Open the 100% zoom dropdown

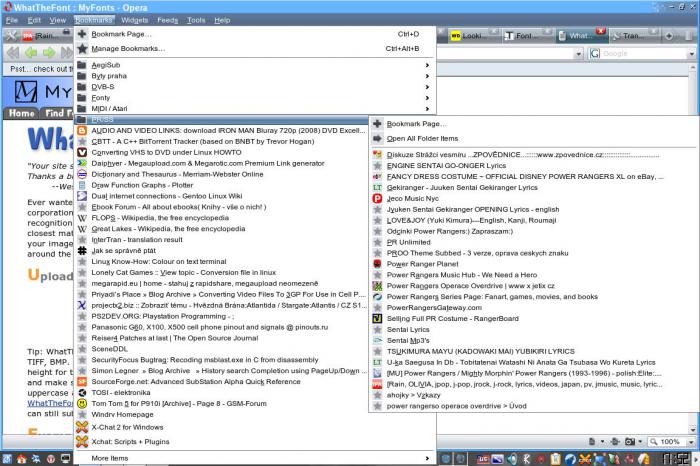click(692, 441)
